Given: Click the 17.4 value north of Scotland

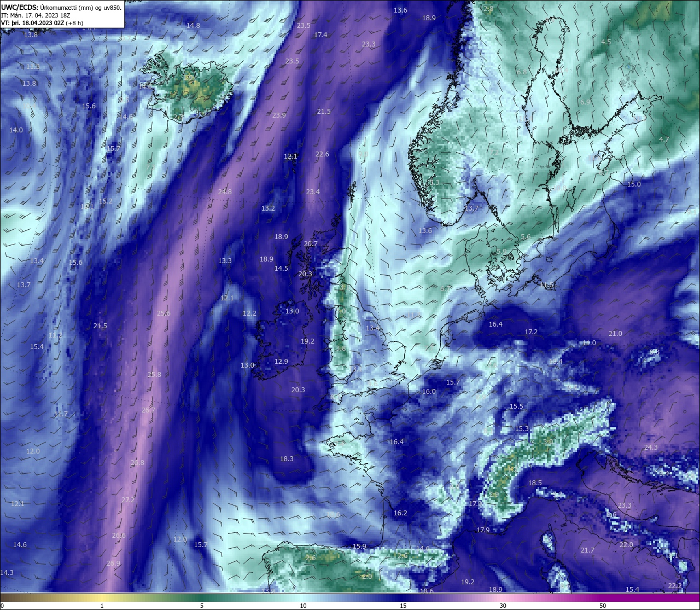Looking at the screenshot, I should tap(320, 34).
